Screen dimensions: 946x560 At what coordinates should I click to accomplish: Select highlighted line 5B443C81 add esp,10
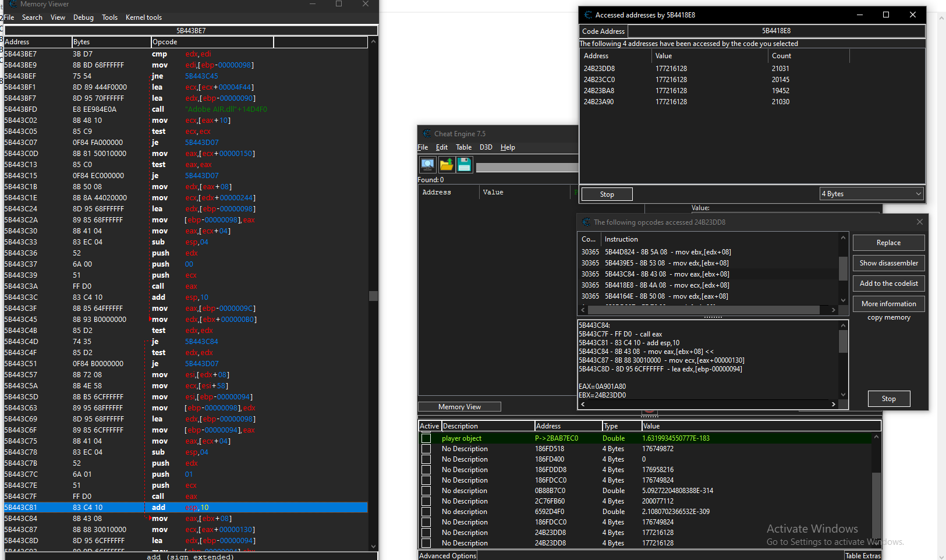pyautogui.click(x=186, y=508)
